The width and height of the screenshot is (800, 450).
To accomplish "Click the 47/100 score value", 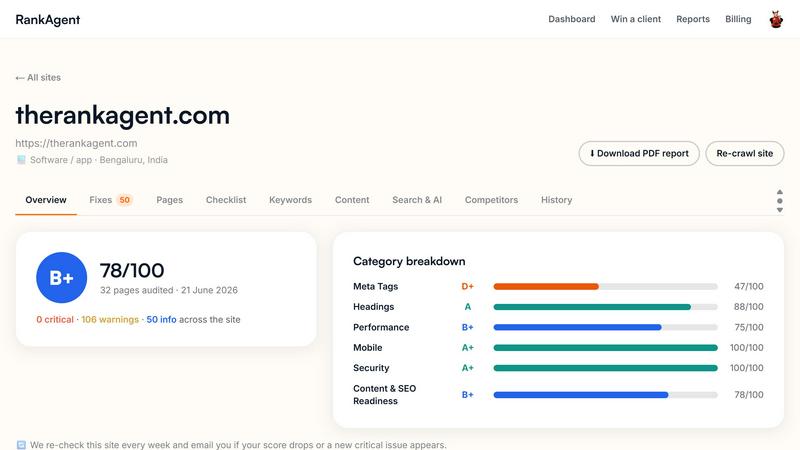I will point(748,286).
